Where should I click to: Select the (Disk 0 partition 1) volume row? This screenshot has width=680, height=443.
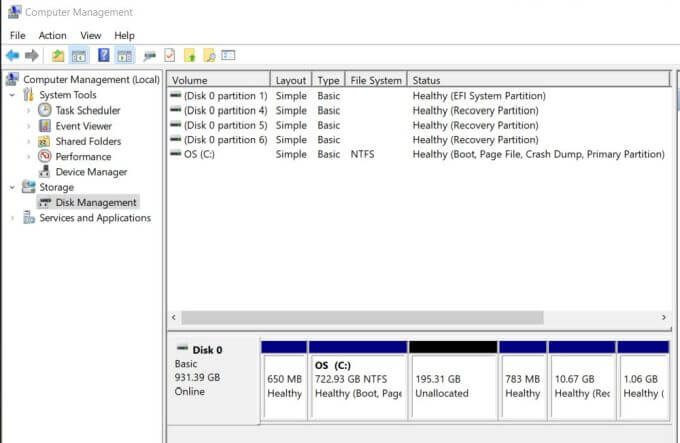tap(419, 96)
